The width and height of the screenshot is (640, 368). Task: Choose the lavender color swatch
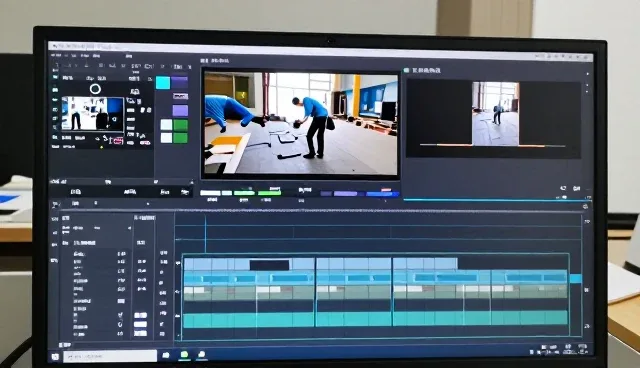pyautogui.click(x=180, y=110)
